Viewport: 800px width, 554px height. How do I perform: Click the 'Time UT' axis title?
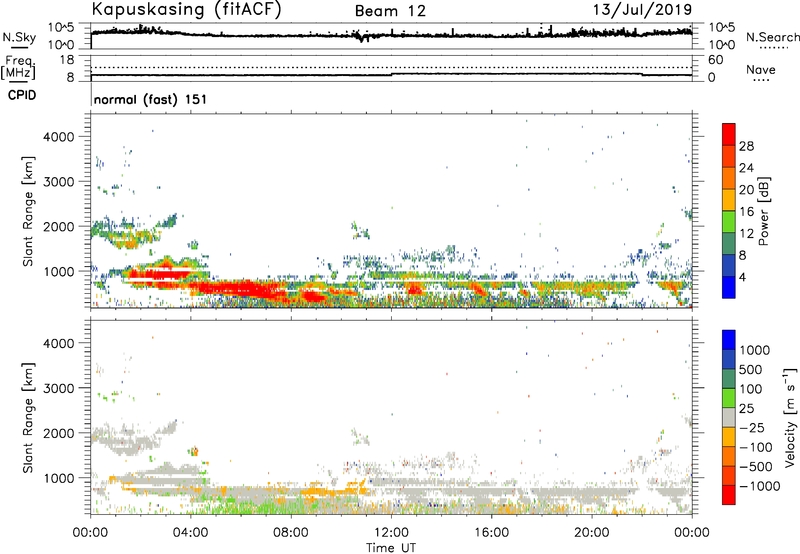tap(391, 548)
